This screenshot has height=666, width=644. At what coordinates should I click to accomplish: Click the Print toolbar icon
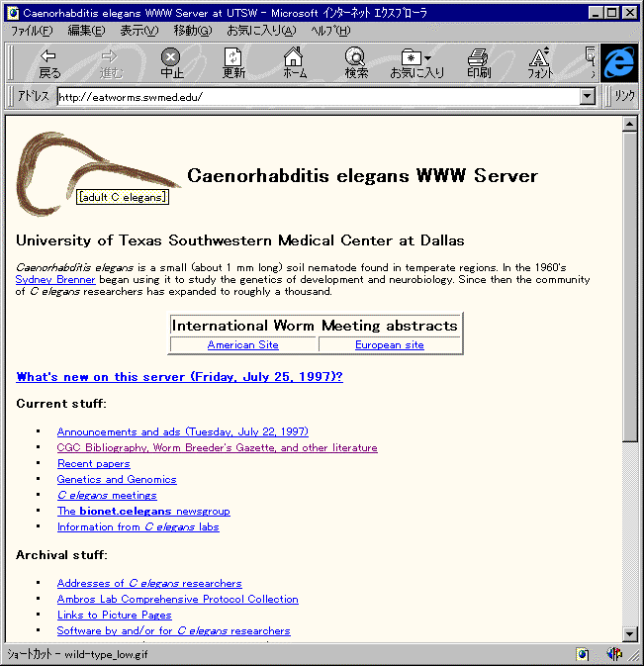coord(479,63)
